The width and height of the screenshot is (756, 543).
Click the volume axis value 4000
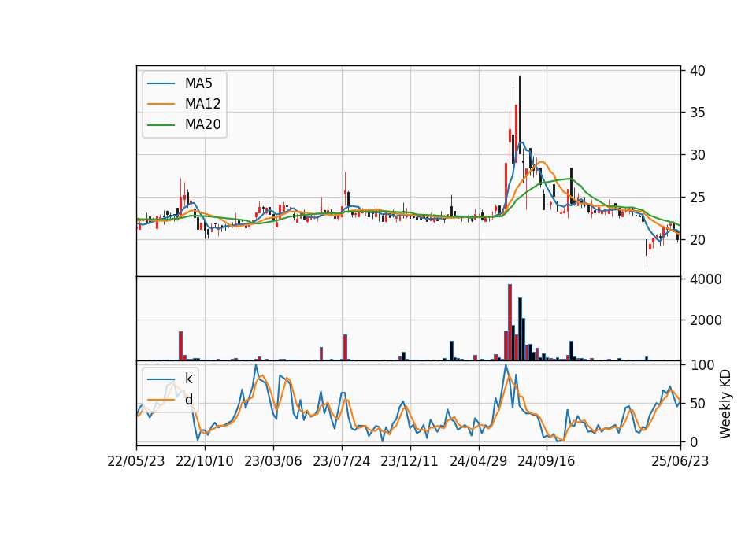tap(706, 279)
